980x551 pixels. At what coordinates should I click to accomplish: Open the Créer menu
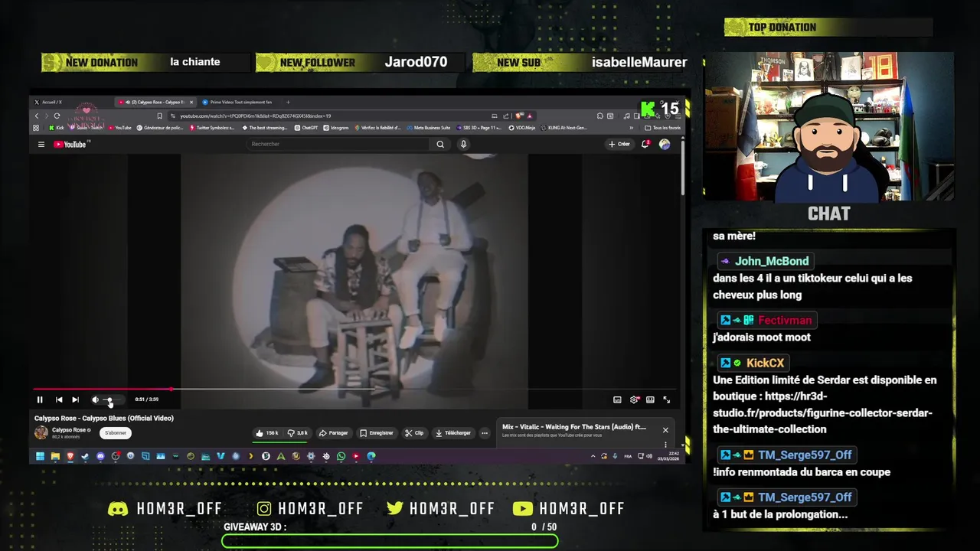click(x=619, y=144)
